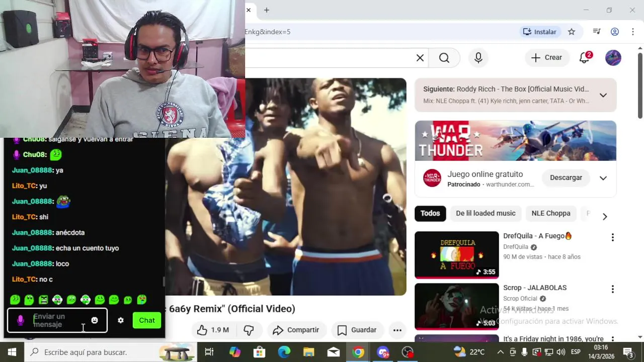Expand the War Thunder ad details
644x362 pixels.
pyautogui.click(x=603, y=178)
